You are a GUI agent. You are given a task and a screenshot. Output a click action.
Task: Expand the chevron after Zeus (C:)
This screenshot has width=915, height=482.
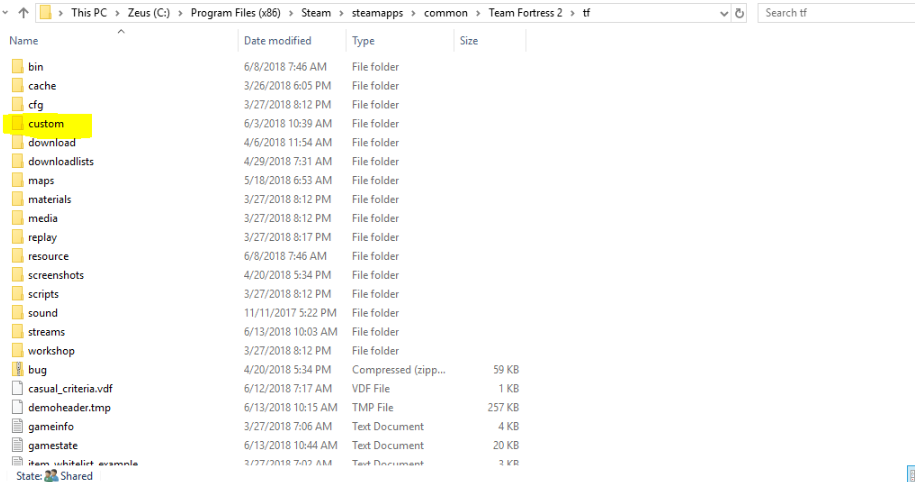180,13
